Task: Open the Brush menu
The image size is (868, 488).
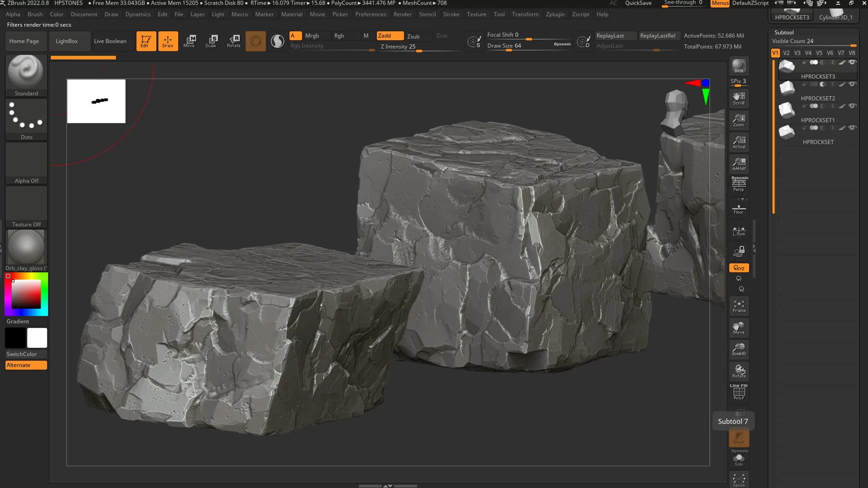Action: pos(35,14)
